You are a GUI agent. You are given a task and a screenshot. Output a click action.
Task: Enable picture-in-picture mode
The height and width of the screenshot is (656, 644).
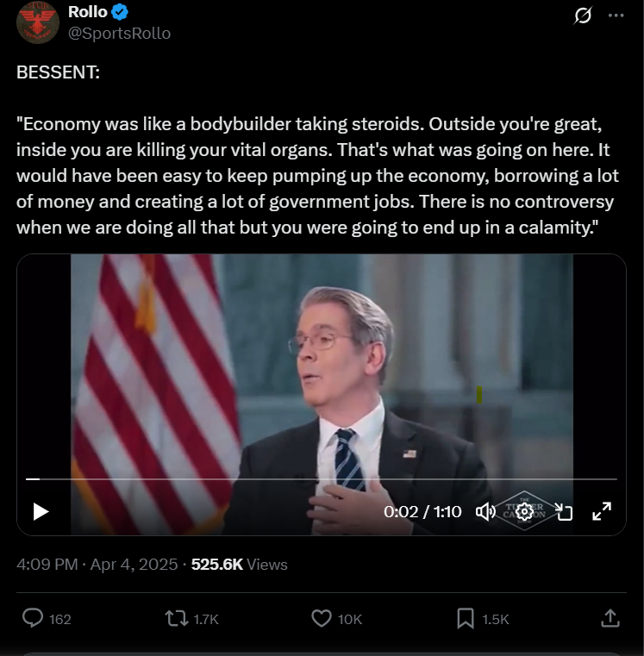pos(563,512)
